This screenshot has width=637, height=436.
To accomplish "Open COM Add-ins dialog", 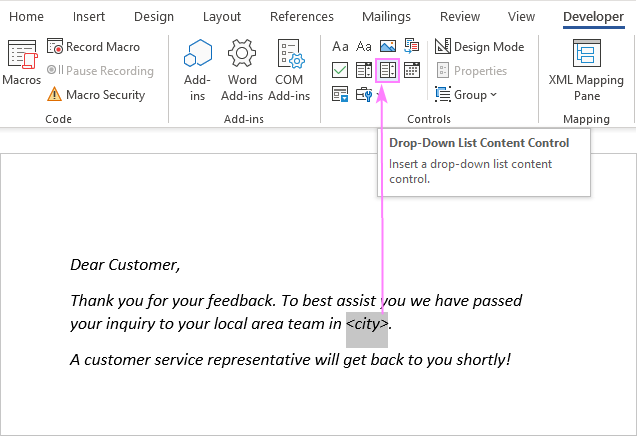I will click(289, 70).
